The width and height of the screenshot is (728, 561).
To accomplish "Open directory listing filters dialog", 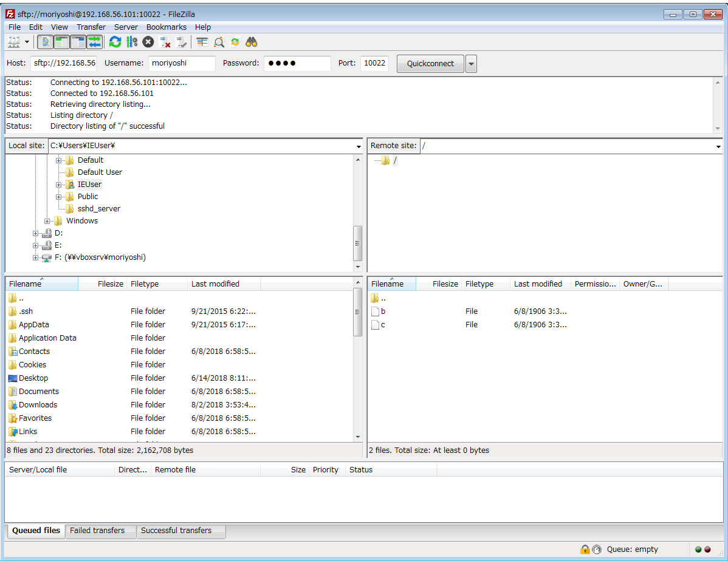I will pyautogui.click(x=202, y=42).
